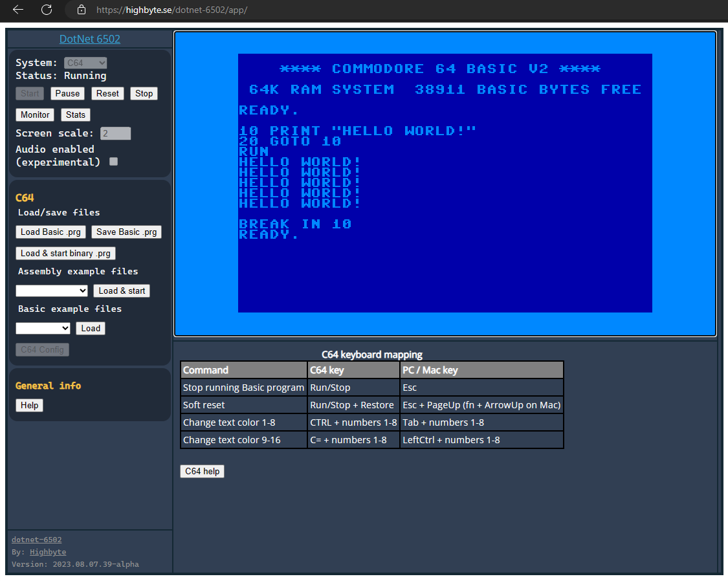This screenshot has height=581, width=728.
Task: Click the browser address bar URL
Action: click(x=171, y=10)
